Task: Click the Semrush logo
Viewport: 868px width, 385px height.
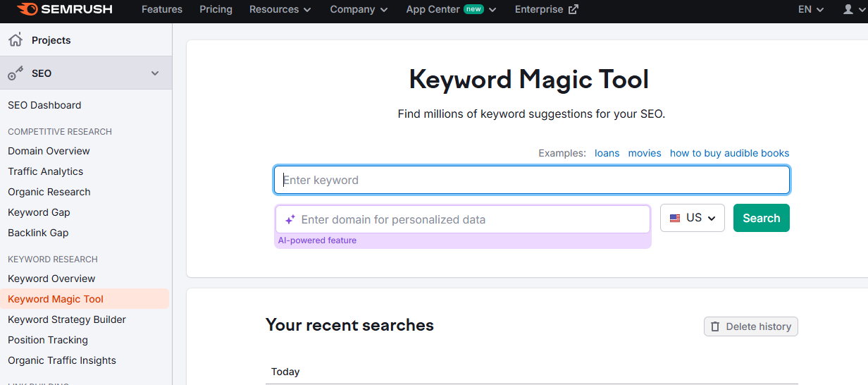Action: pos(63,9)
